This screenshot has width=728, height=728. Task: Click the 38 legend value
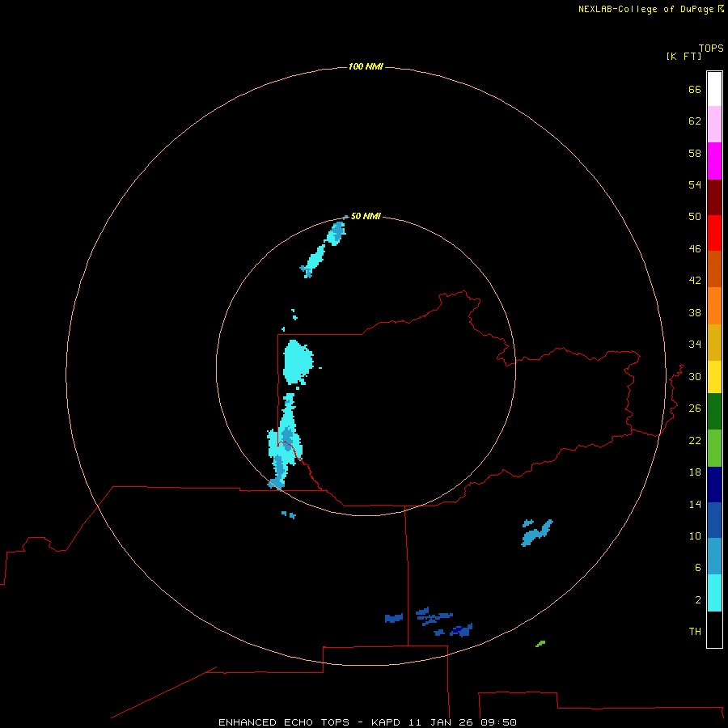(x=695, y=312)
